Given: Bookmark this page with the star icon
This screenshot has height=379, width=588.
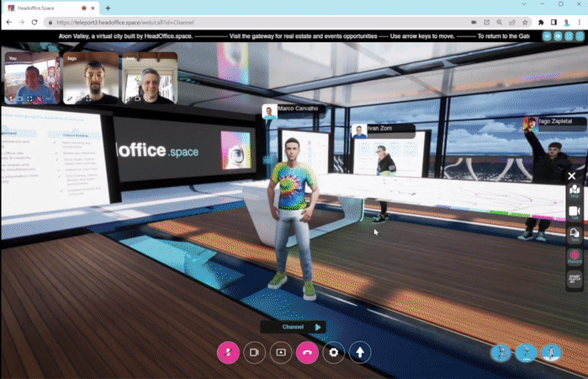Looking at the screenshot, I should [525, 23].
